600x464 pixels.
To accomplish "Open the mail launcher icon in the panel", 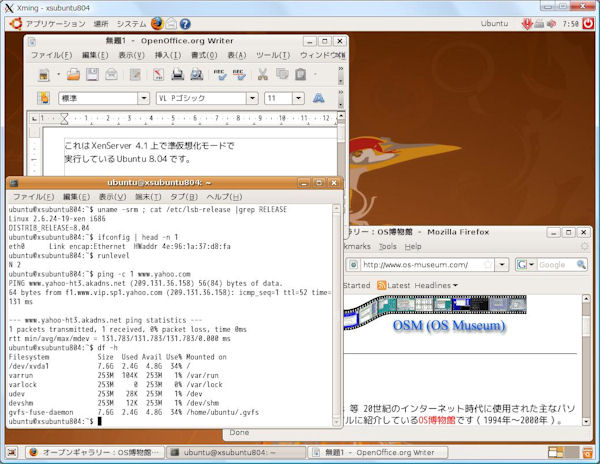I will pyautogui.click(x=171, y=24).
